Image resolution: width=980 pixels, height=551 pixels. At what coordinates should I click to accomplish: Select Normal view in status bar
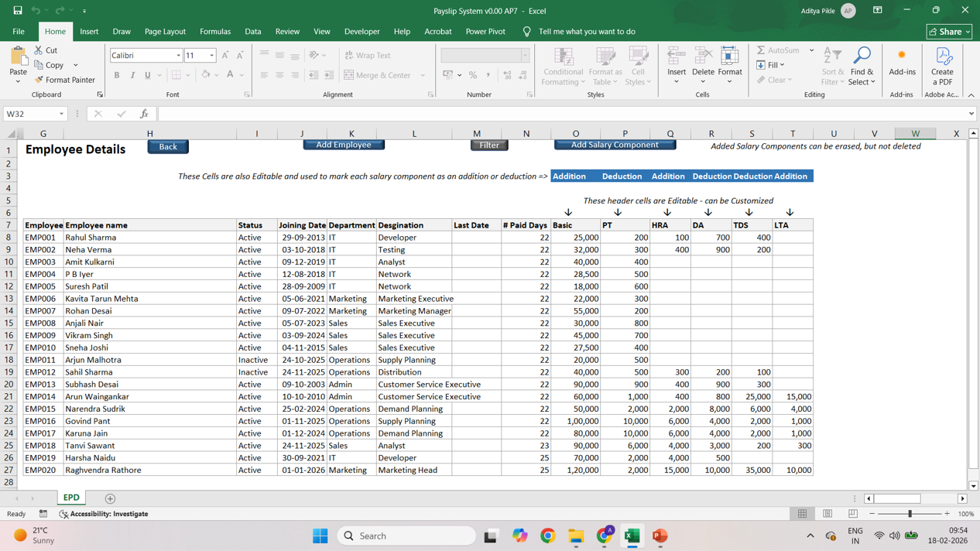click(803, 514)
